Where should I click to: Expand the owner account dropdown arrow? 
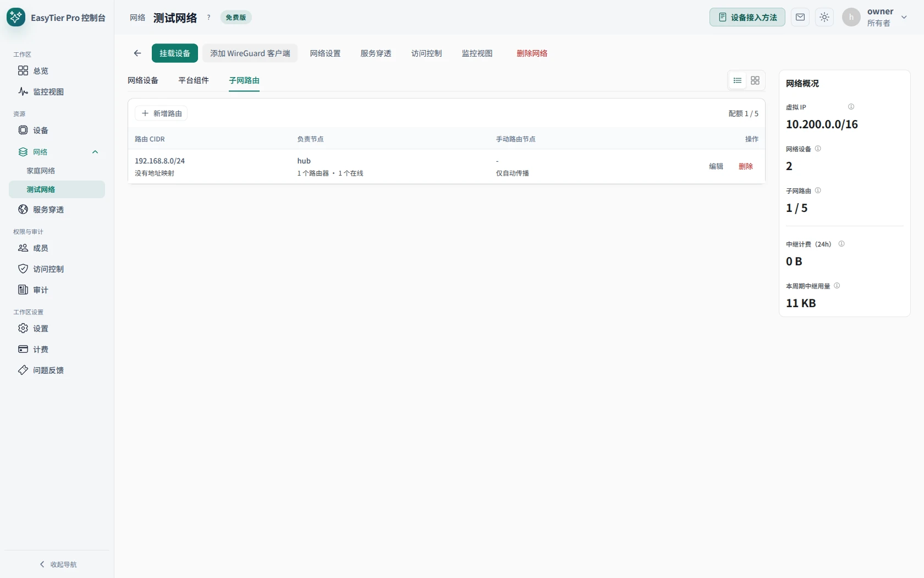coord(904,17)
